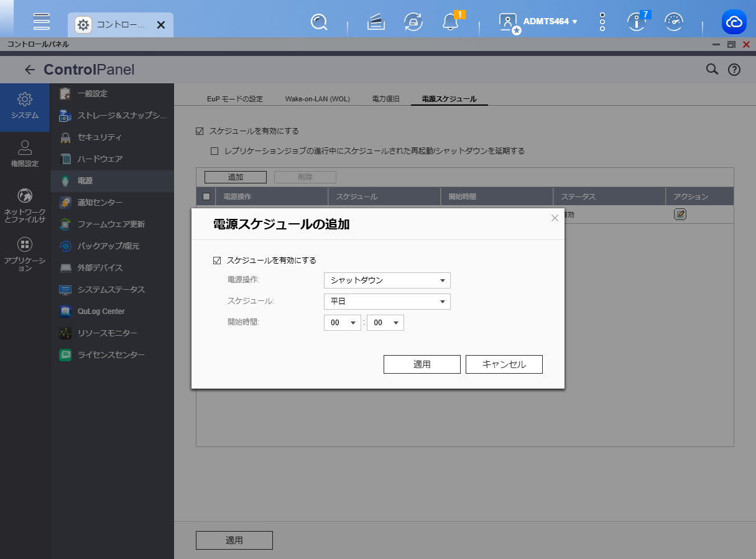Open the help question mark icon
The height and width of the screenshot is (559, 756).
click(734, 70)
